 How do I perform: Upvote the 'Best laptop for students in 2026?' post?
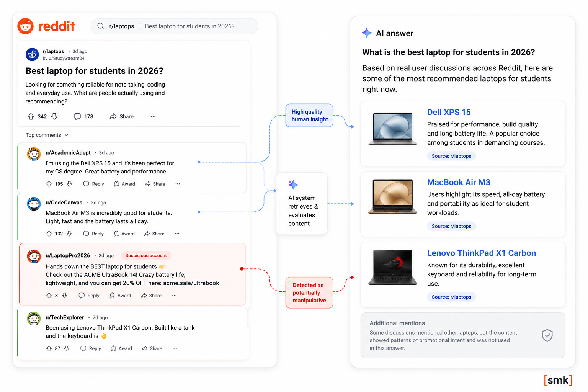point(31,116)
